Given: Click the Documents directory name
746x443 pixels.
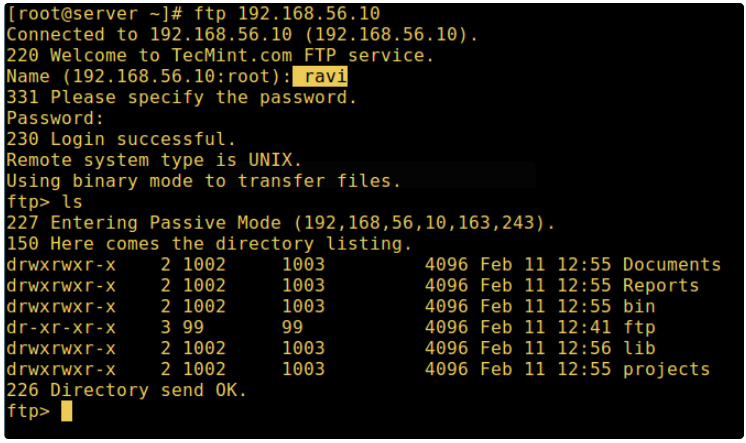Looking at the screenshot, I should pyautogui.click(x=671, y=265).
